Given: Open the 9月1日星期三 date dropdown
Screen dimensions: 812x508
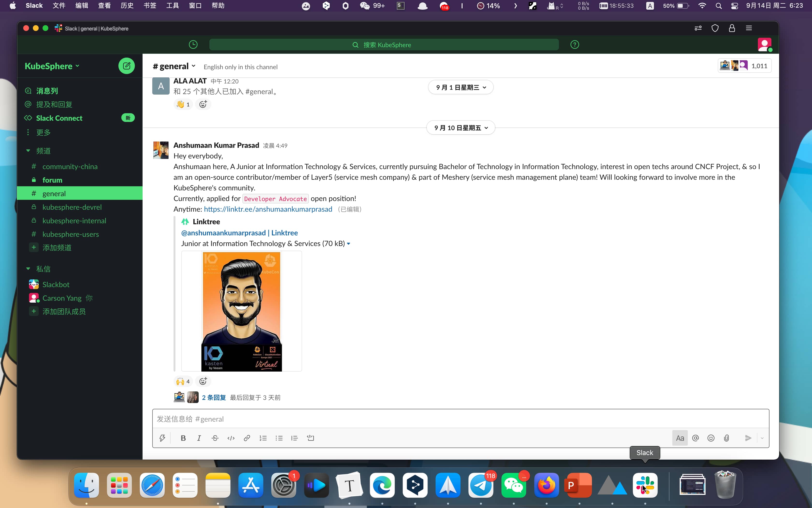Looking at the screenshot, I should click(x=461, y=87).
